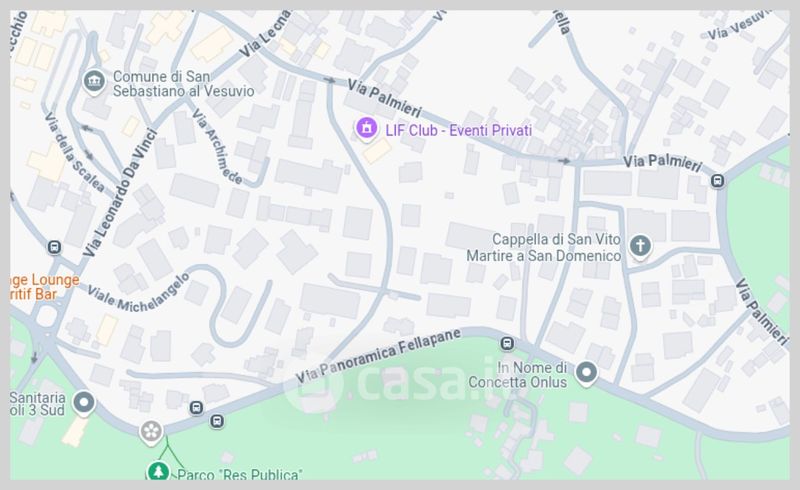Select the bus stop near Via Leonardo Da Vinci

54,248
